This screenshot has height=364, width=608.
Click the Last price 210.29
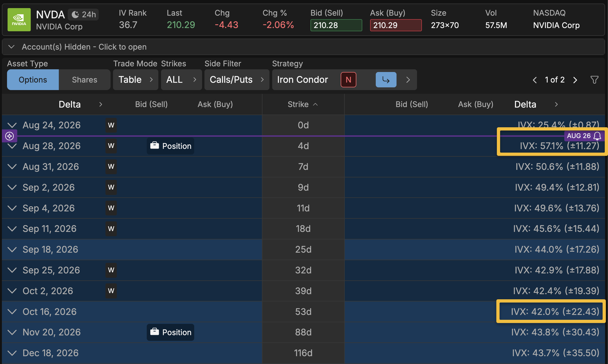point(181,25)
